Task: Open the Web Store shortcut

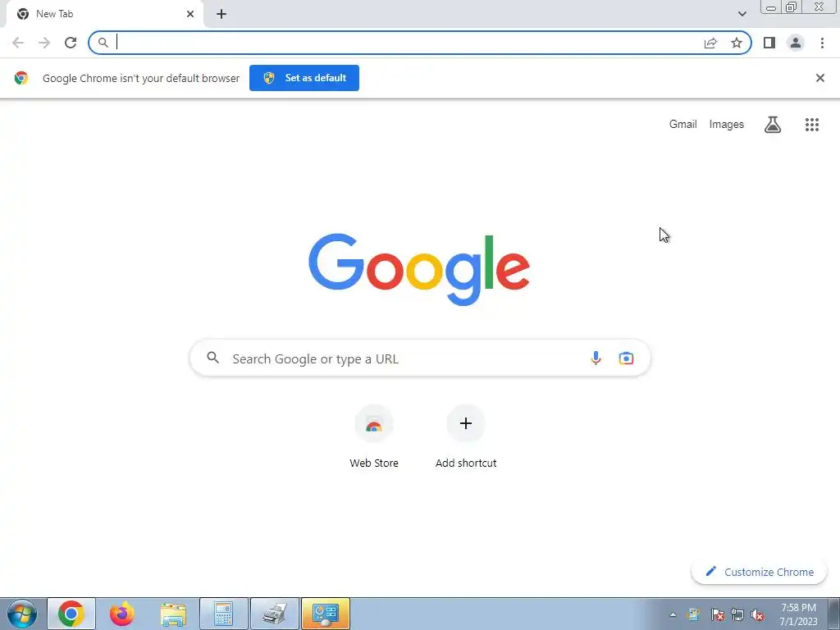Action: point(374,437)
